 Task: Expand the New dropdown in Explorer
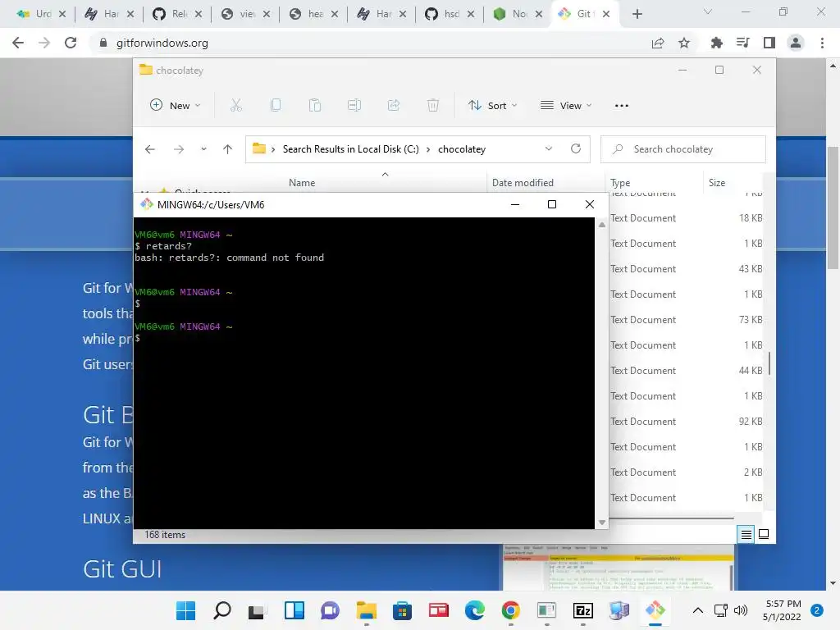tap(176, 106)
